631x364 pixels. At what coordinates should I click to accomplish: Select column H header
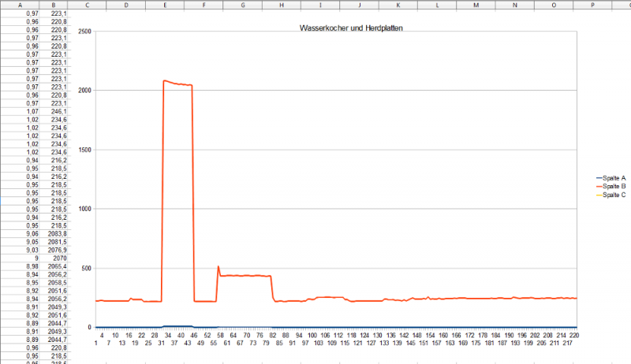click(x=281, y=4)
